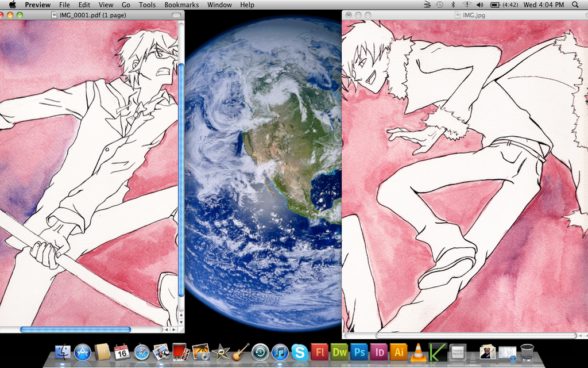Open iMovie from the Dock
Viewport: 588px width, 368px height.
pos(220,352)
